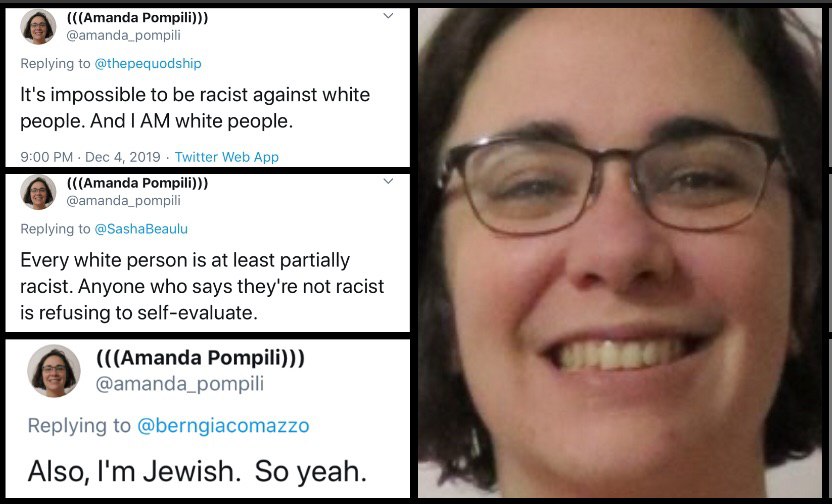The height and width of the screenshot is (504, 832).
Task: Click the avatar on the @berngiacomazzo reply tweet
Action: pos(54,371)
